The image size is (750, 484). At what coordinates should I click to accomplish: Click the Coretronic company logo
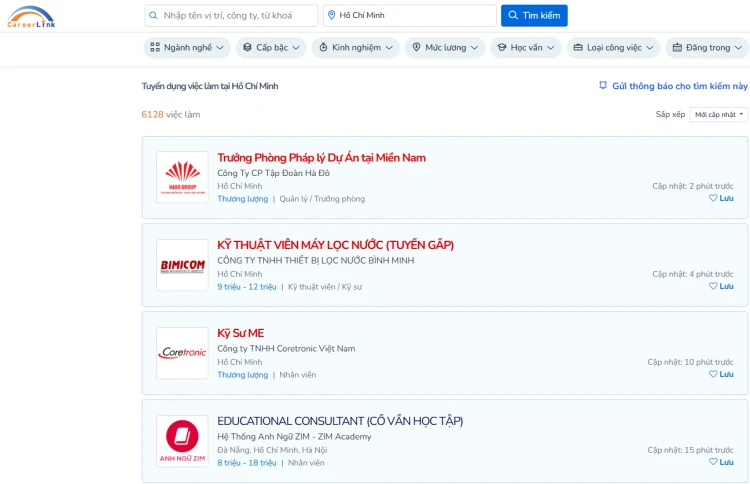click(x=182, y=353)
